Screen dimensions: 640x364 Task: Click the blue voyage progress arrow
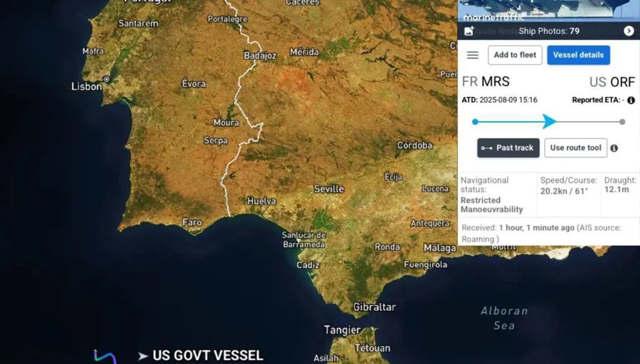549,122
